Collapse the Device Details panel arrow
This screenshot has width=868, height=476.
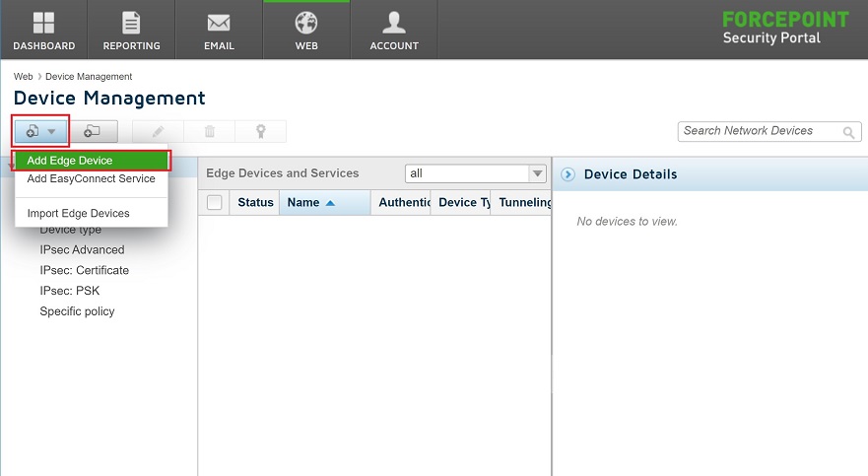[568, 174]
